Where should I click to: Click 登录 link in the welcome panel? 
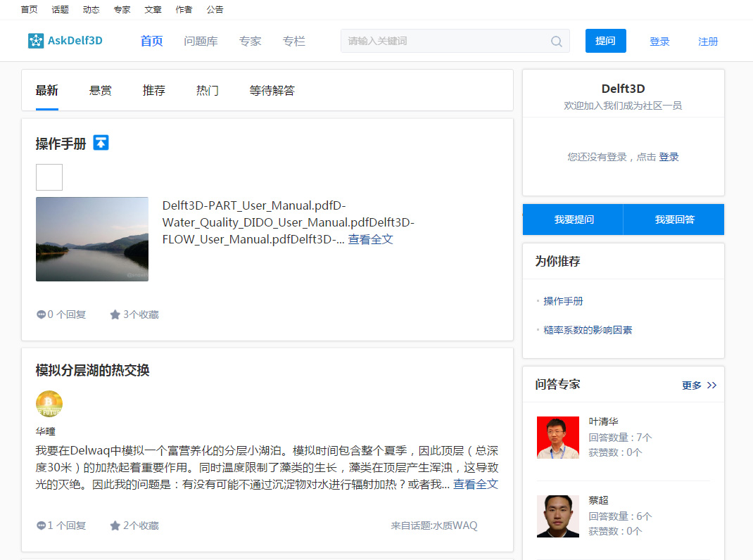click(669, 157)
